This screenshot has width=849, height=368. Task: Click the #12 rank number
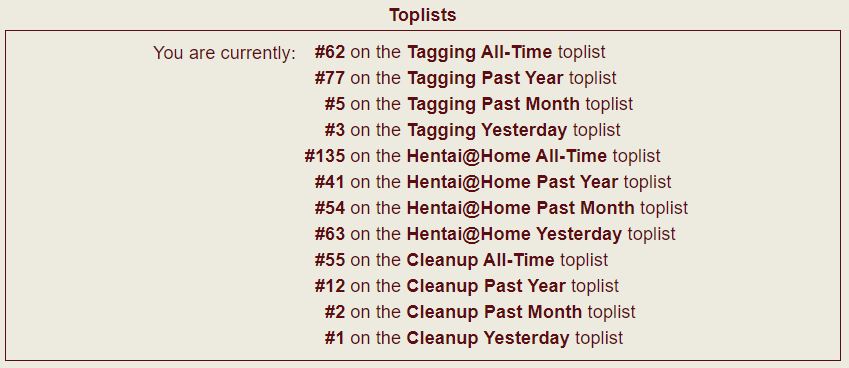pyautogui.click(x=329, y=286)
